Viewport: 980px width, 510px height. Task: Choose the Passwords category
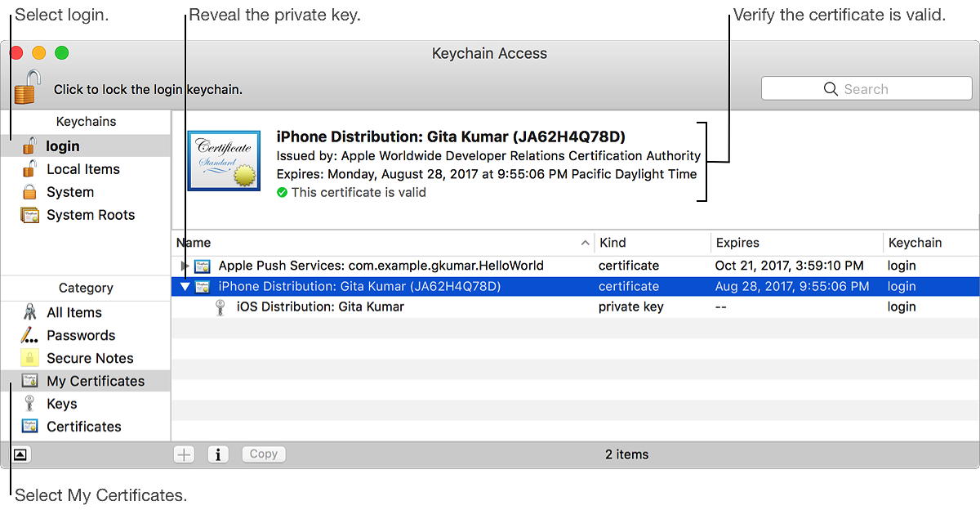tap(86, 335)
